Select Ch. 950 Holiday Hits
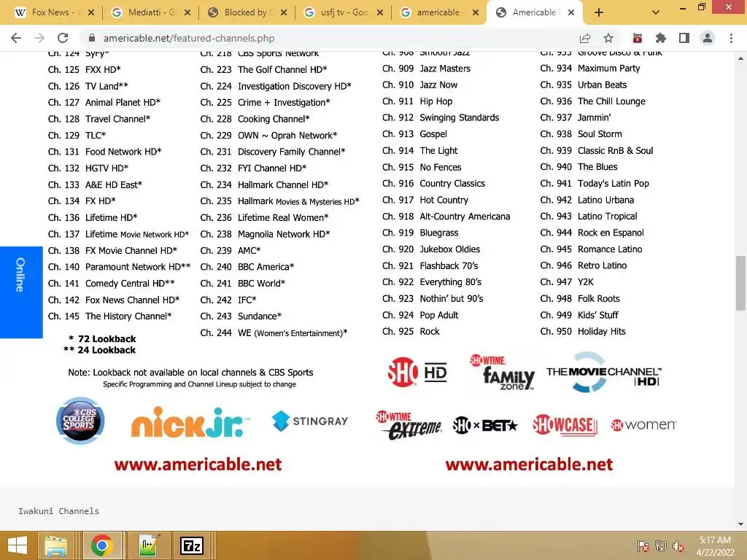The height and width of the screenshot is (560, 747). [583, 332]
